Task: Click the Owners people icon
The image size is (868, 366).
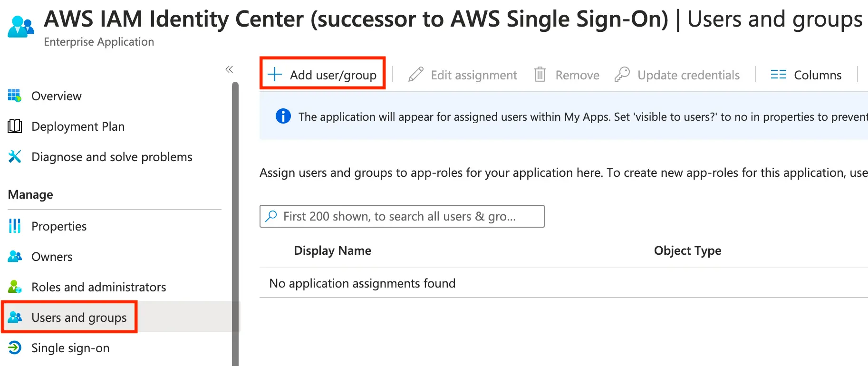Action: (15, 257)
